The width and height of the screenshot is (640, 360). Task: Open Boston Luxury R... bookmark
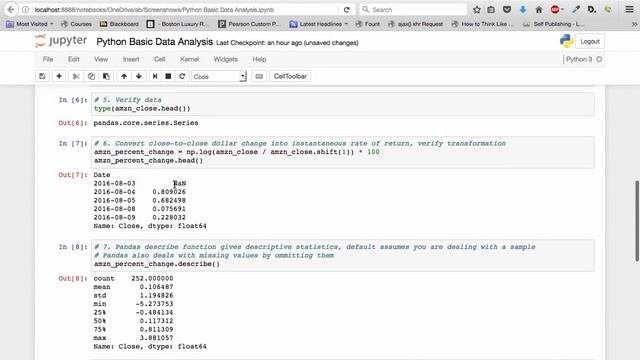coord(178,24)
